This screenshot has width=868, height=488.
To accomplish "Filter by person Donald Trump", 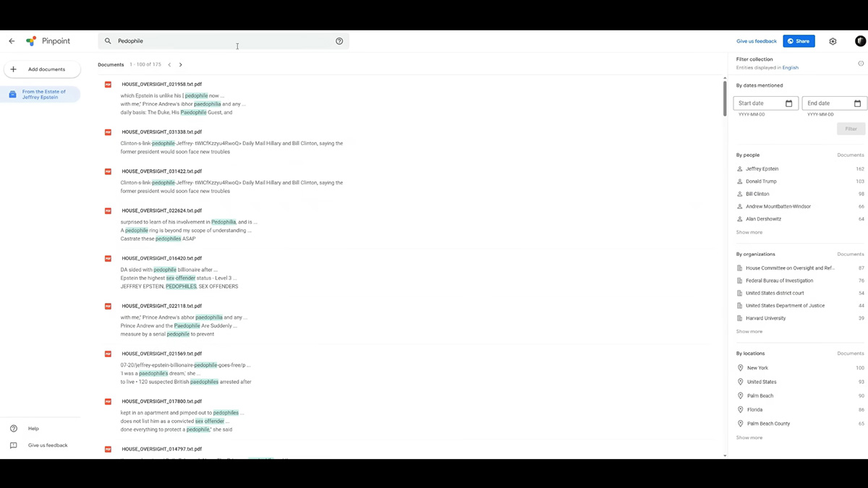I will [x=761, y=181].
